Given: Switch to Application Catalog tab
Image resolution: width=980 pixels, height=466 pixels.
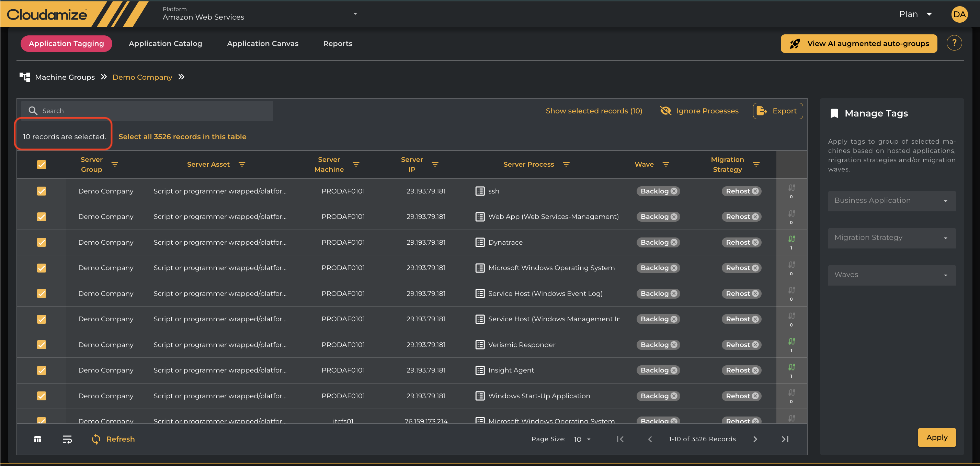Looking at the screenshot, I should (x=165, y=43).
